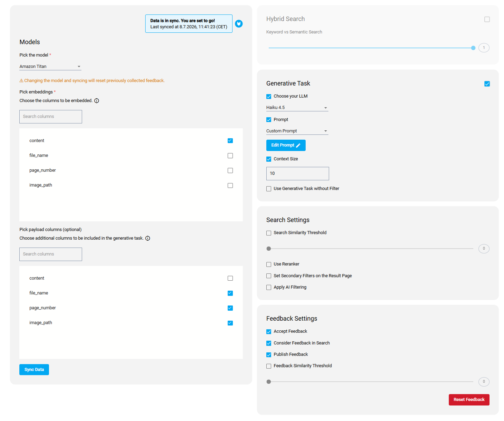504x421 pixels.
Task: Click the 'Models' heading text
Action: pos(30,42)
